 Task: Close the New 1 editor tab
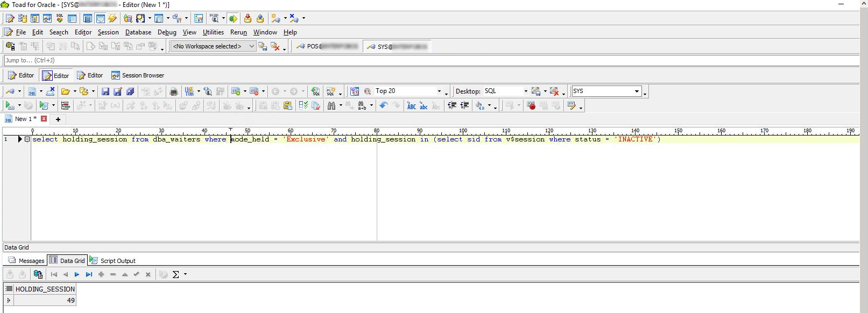[x=44, y=119]
